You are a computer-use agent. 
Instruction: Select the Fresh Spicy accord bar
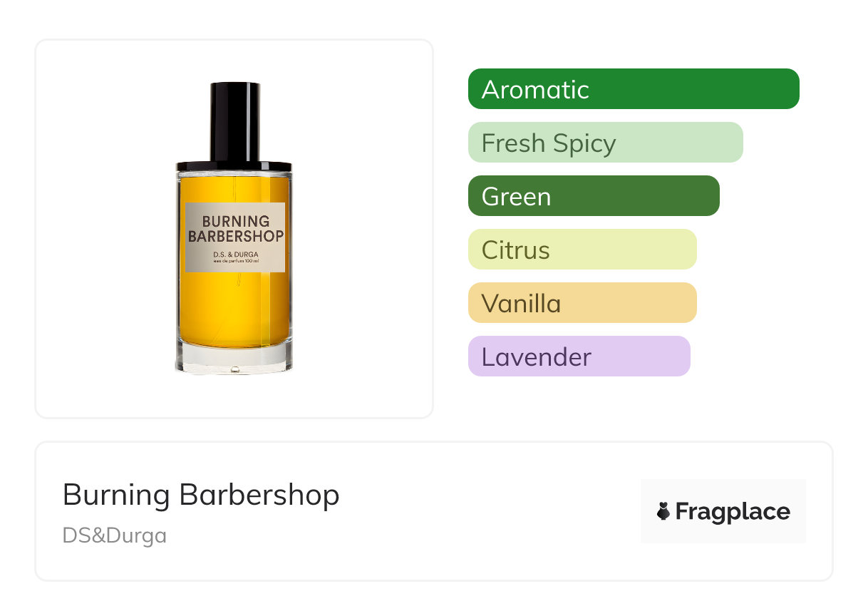(606, 143)
